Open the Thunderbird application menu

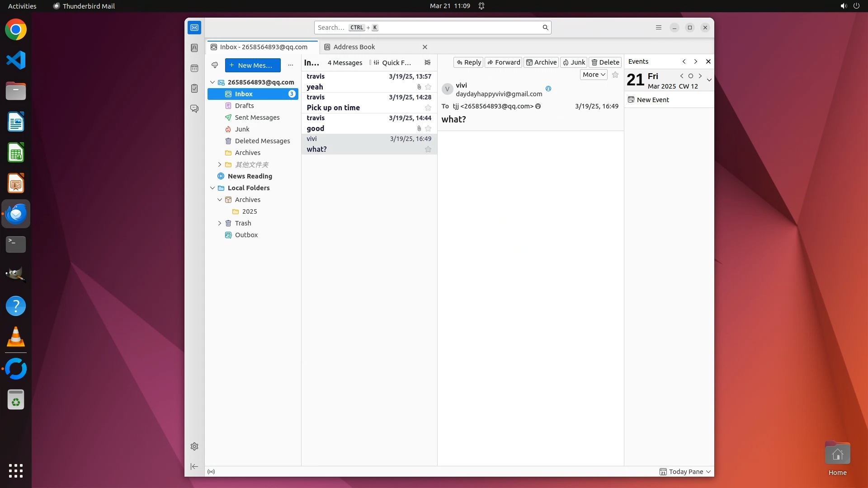tap(658, 28)
